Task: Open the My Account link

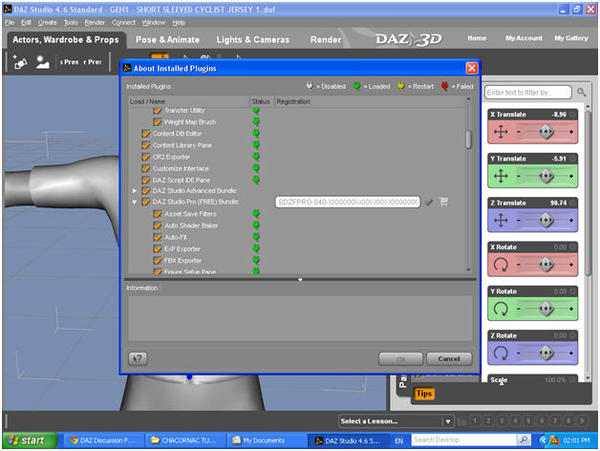Action: pyautogui.click(x=523, y=38)
